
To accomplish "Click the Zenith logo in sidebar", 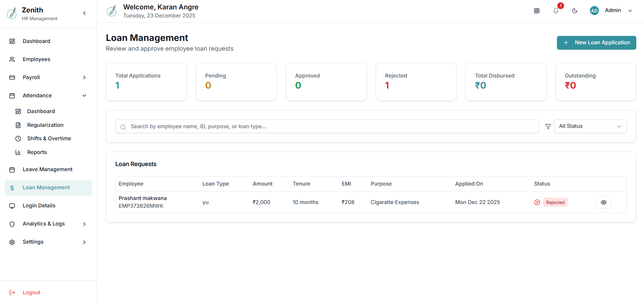I will (x=12, y=13).
